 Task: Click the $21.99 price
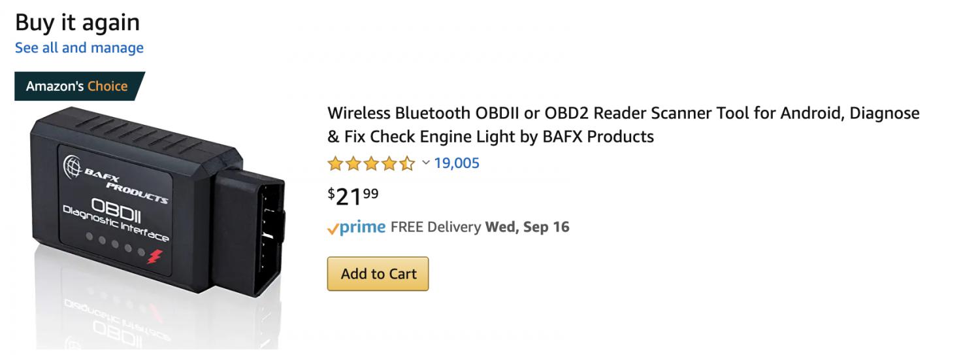[353, 196]
